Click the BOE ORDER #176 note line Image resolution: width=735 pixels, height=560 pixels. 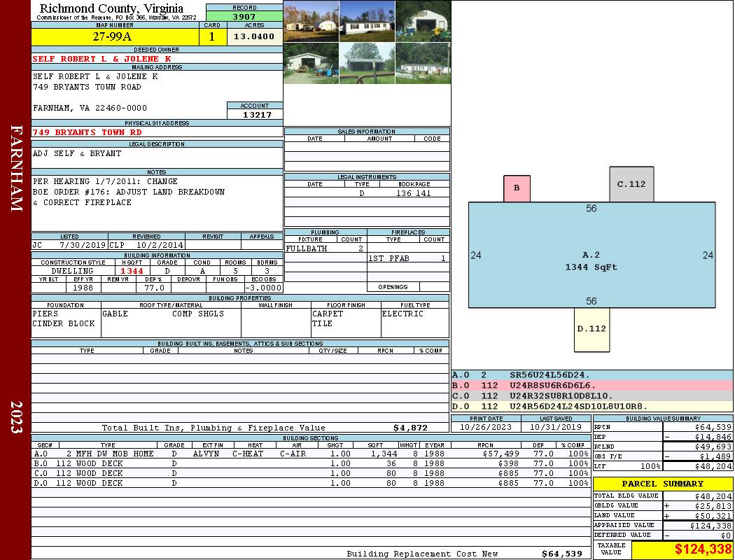tap(128, 192)
